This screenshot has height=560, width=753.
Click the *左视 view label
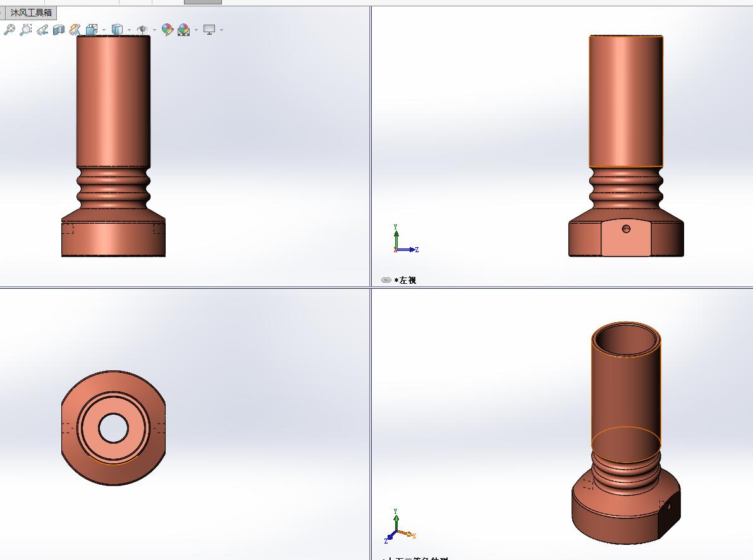tap(405, 280)
